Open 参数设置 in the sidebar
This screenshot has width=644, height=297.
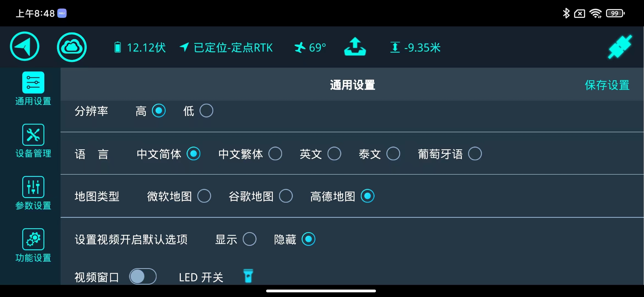click(33, 193)
